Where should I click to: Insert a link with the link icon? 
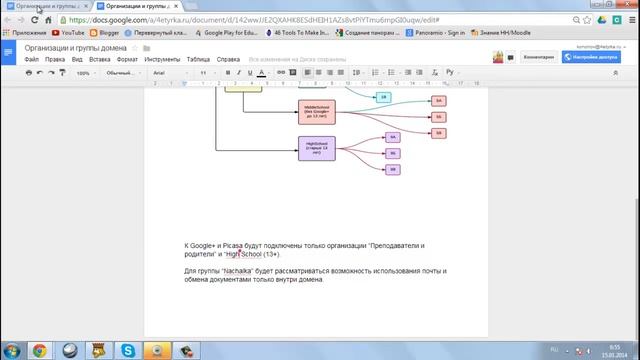pos(281,72)
